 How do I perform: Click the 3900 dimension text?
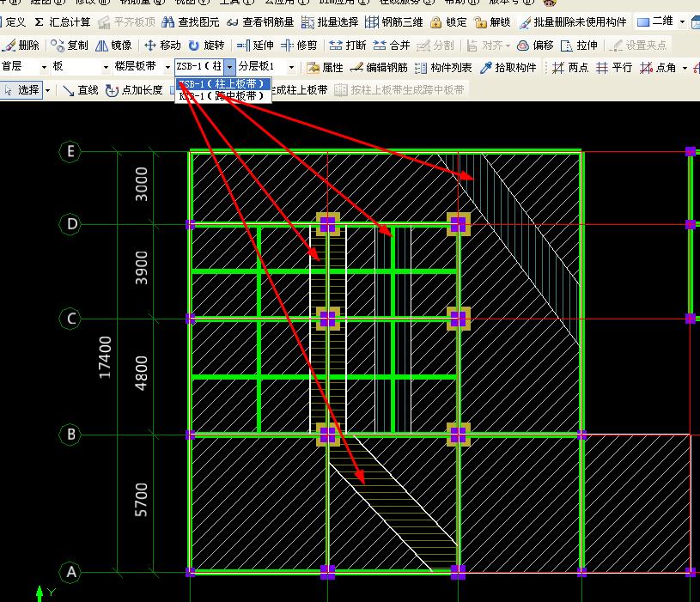[141, 268]
